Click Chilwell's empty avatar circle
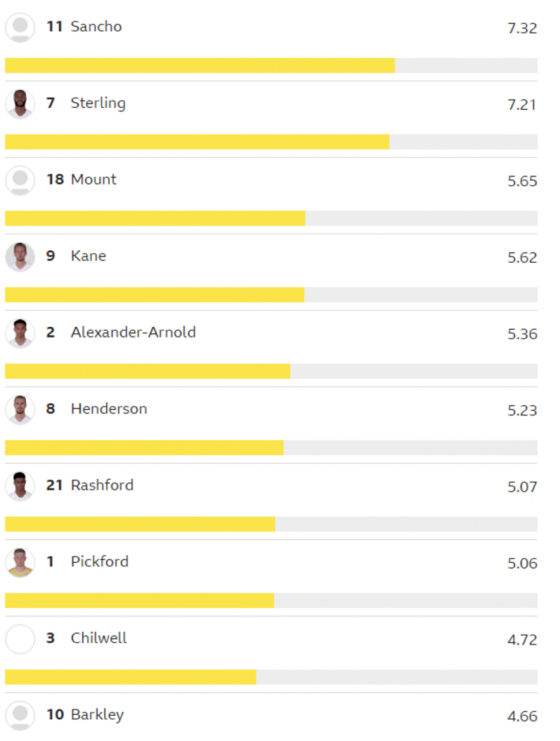560x741 pixels. pyautogui.click(x=20, y=639)
